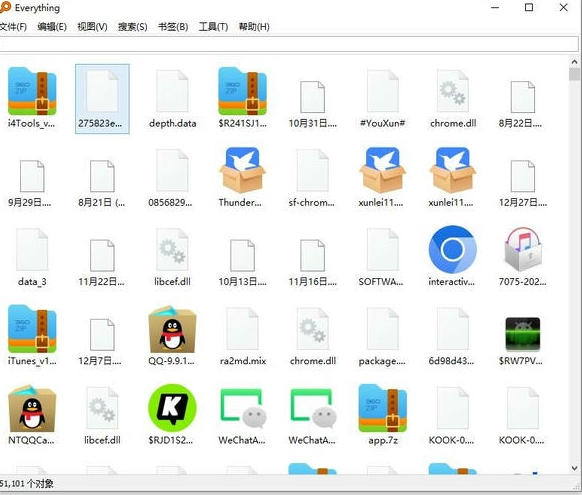
Task: Click the scrollbar down arrow
Action: 574,468
